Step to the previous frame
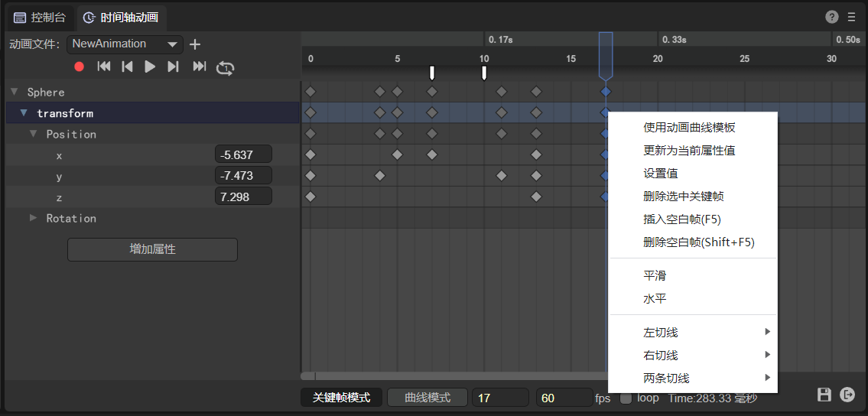Image resolution: width=868 pixels, height=416 pixels. coord(128,67)
